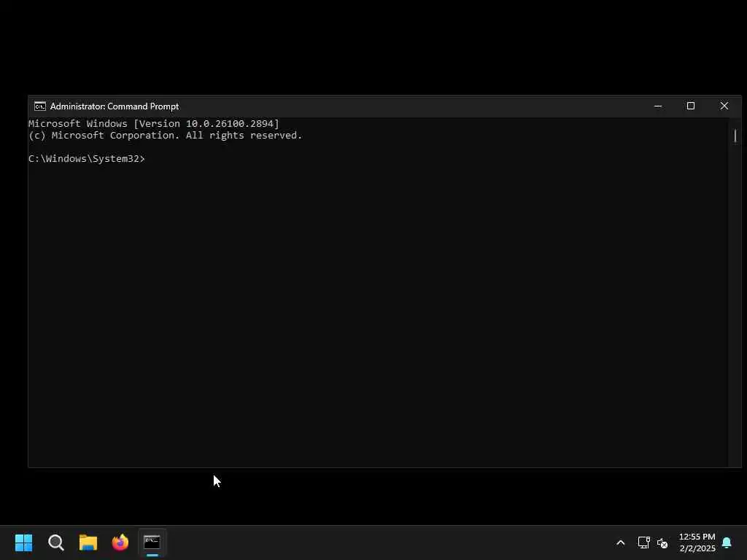Select Command Prompt taskbar icon
The image size is (747, 560).
click(152, 542)
